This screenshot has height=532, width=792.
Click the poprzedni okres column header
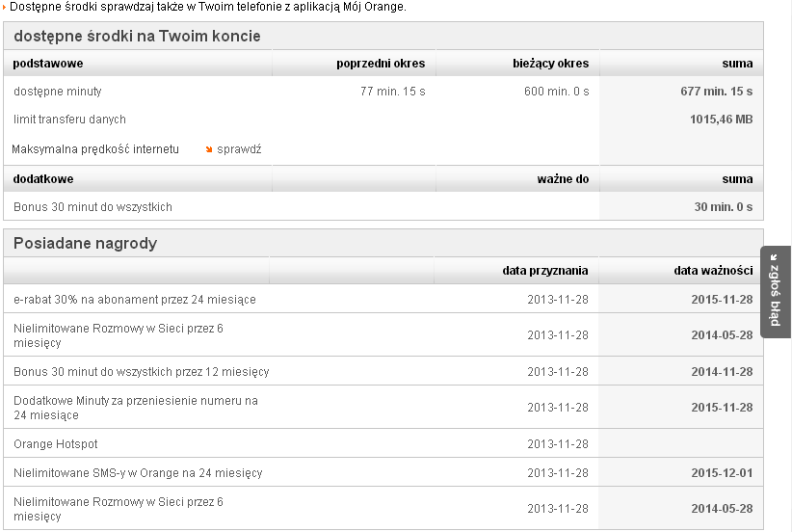(x=381, y=64)
